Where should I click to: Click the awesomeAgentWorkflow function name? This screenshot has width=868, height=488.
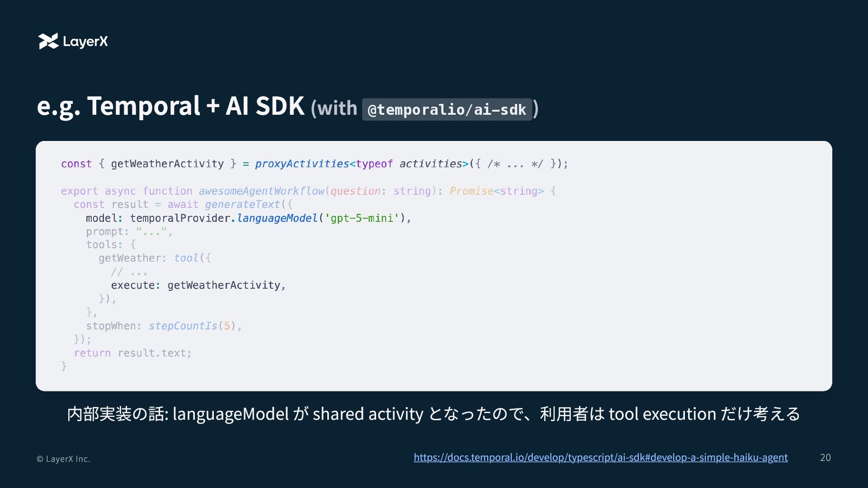(261, 191)
